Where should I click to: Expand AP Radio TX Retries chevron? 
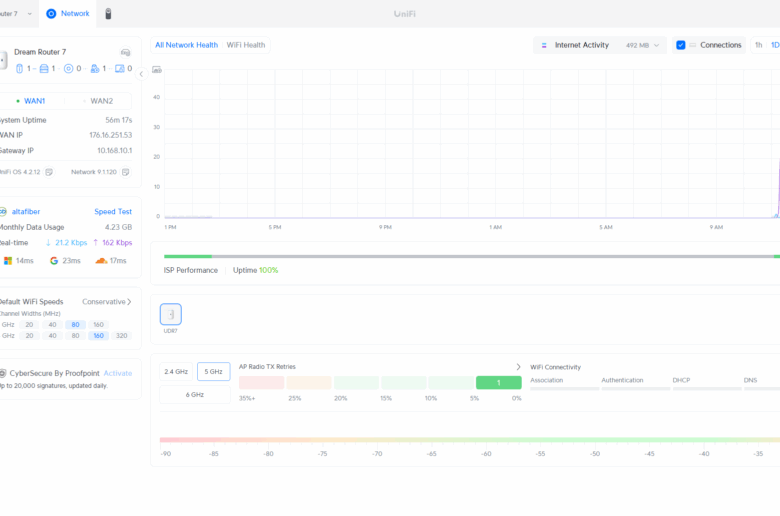click(x=518, y=367)
